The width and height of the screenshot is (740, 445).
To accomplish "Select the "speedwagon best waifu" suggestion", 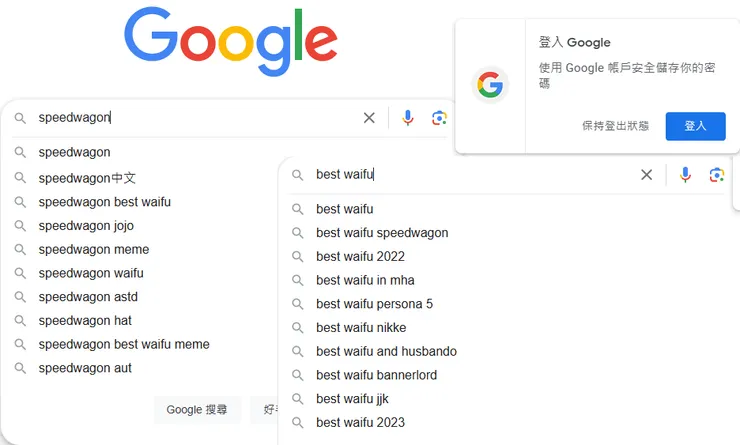I will pyautogui.click(x=104, y=202).
